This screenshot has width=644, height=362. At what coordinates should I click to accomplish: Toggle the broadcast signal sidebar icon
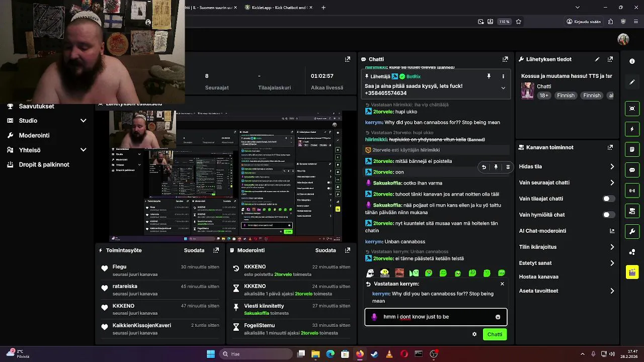[x=632, y=191]
